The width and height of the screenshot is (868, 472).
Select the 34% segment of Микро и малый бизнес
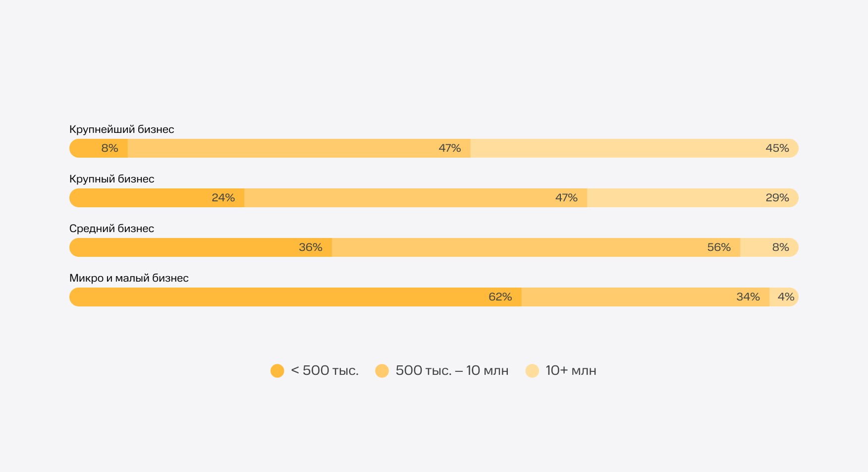(x=645, y=297)
